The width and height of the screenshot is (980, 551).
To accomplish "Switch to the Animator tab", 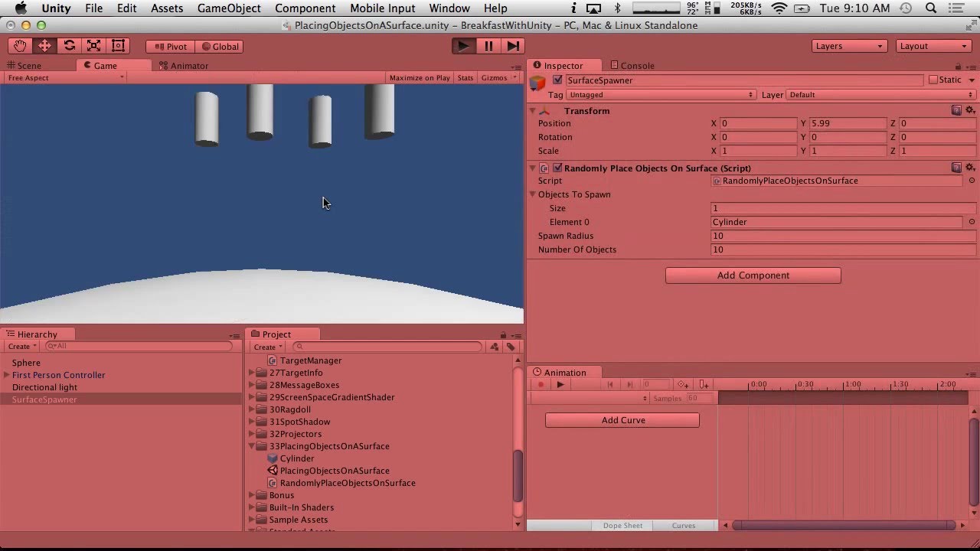I will [184, 66].
